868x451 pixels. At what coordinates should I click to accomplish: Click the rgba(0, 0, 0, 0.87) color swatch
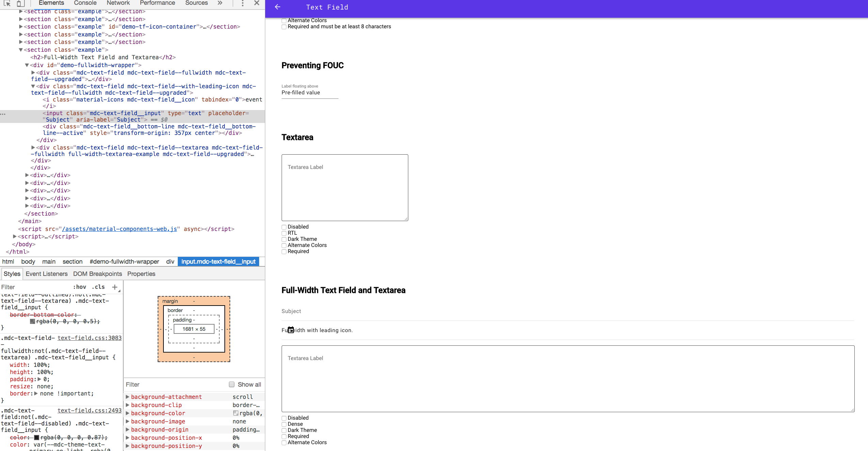(36, 438)
